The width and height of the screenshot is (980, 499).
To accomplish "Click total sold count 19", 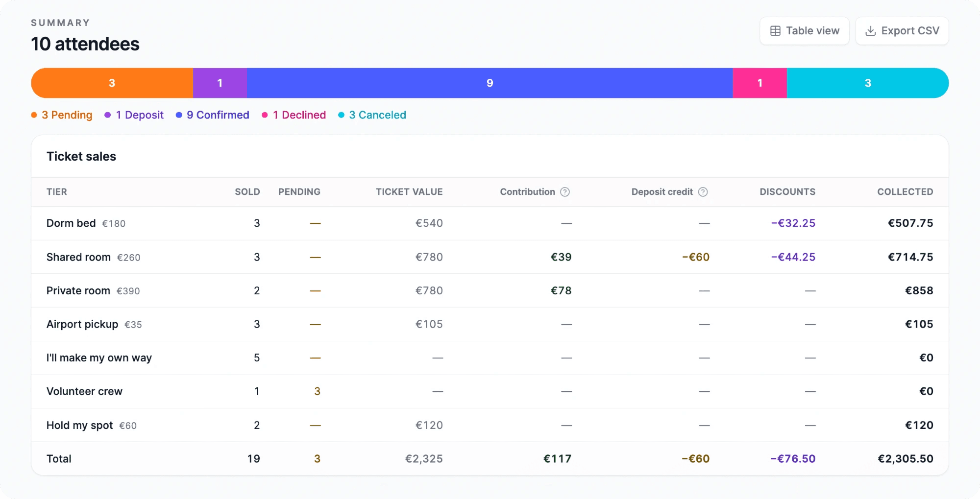I will pos(253,459).
